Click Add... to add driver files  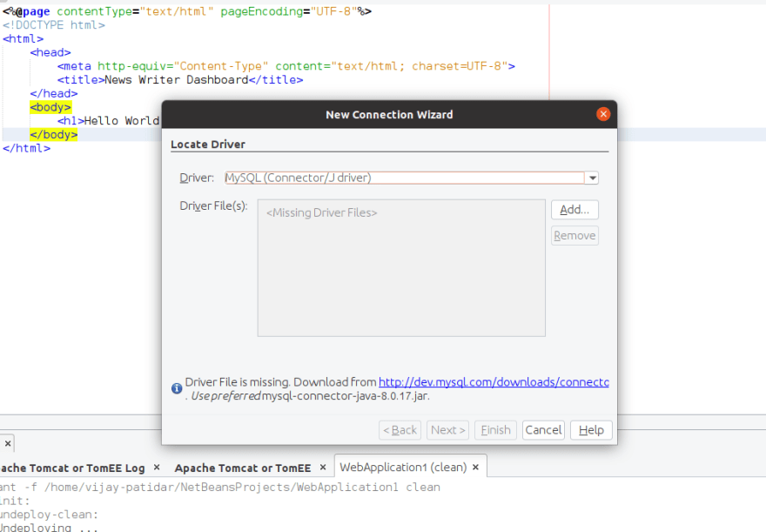[x=574, y=210]
